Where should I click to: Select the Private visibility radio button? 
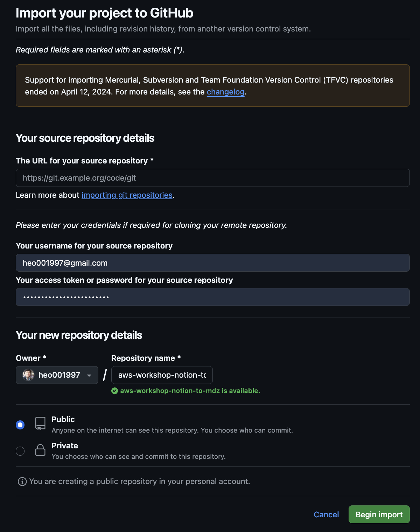[20, 451]
